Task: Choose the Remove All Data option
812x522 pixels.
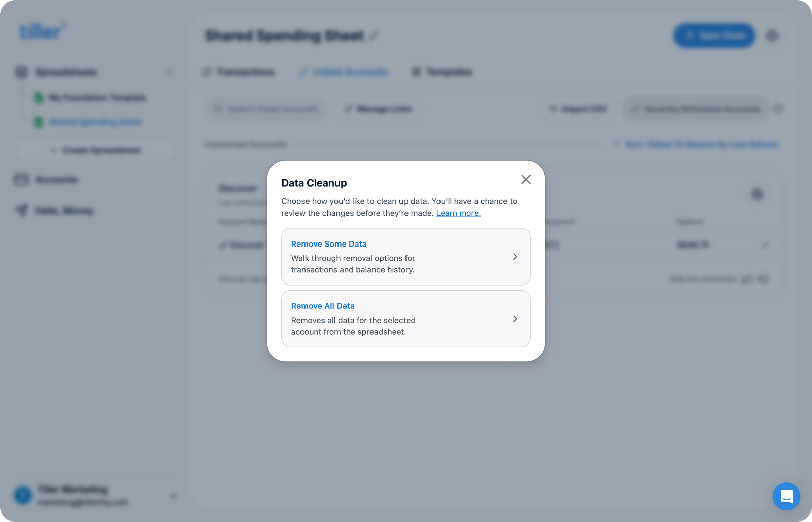Action: 405,319
